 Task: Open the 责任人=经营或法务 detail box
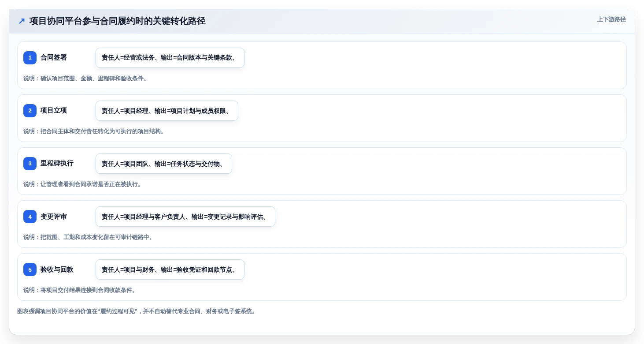(170, 58)
